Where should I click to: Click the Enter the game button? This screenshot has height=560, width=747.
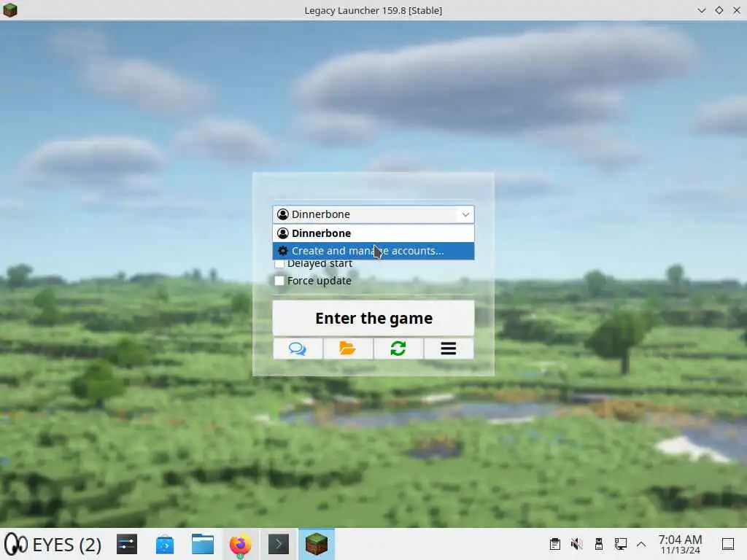click(x=373, y=318)
